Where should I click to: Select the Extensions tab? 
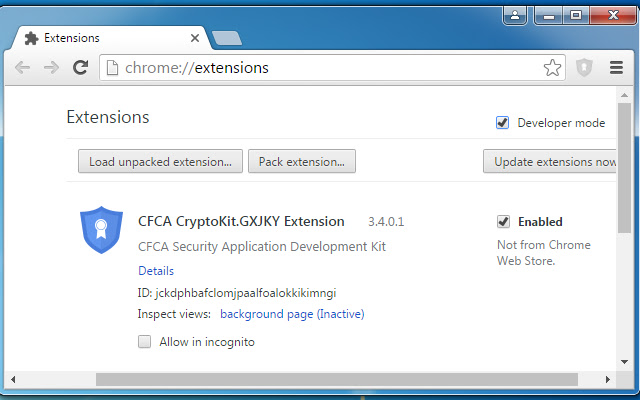click(100, 38)
